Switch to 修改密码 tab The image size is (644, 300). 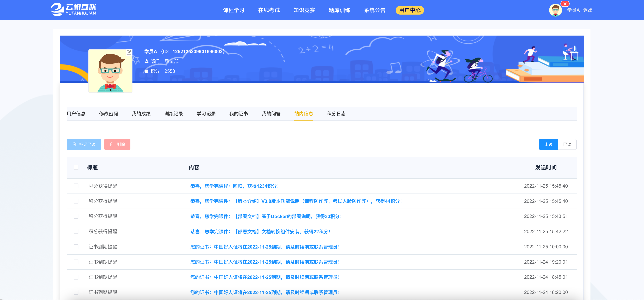click(x=109, y=114)
